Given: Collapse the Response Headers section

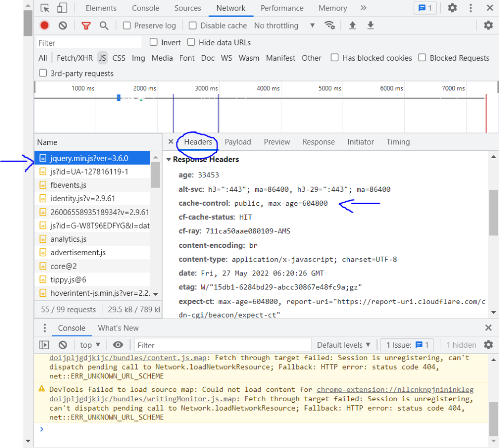Looking at the screenshot, I should click(168, 160).
